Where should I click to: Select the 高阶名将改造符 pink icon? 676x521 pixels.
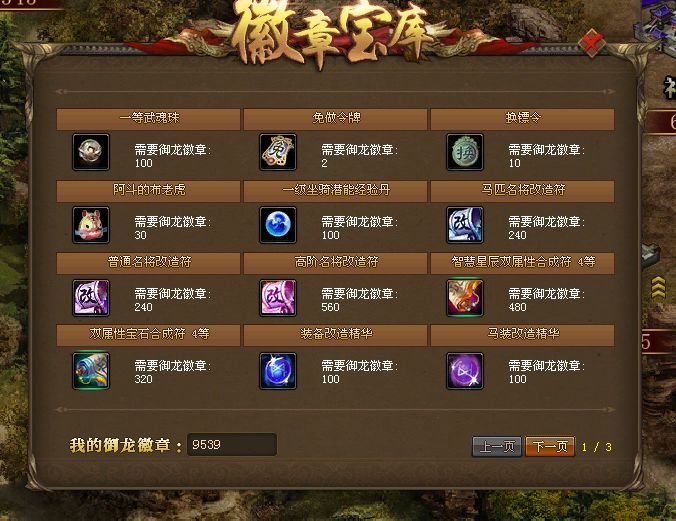click(x=278, y=298)
